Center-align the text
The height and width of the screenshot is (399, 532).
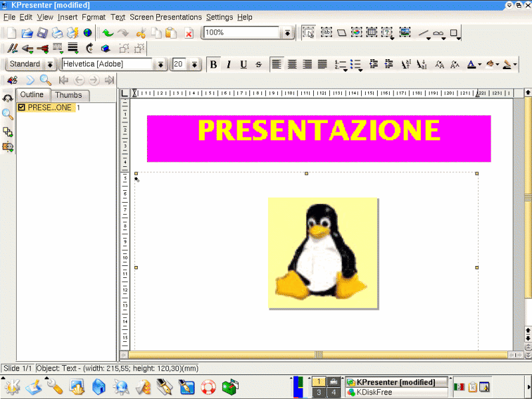tap(292, 64)
